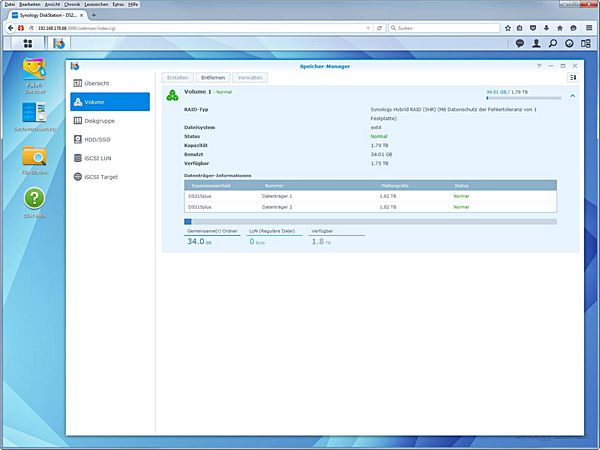
Task: Open the address bar history dropdown arrow
Action: tap(368, 28)
